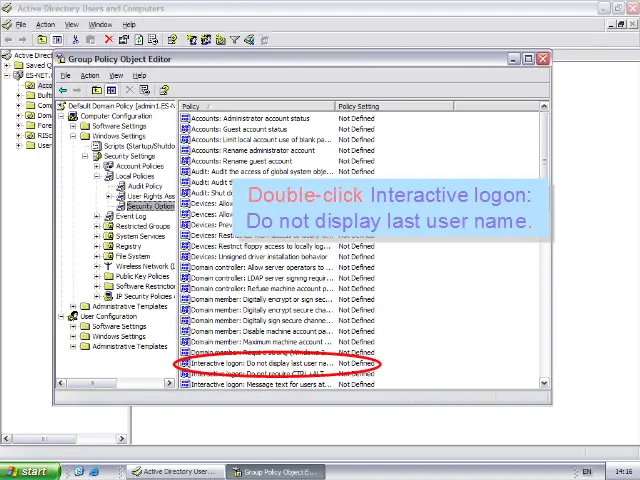The width and height of the screenshot is (640, 480).
Task: Open Help menu in Group Policy Object Editor
Action: click(139, 76)
